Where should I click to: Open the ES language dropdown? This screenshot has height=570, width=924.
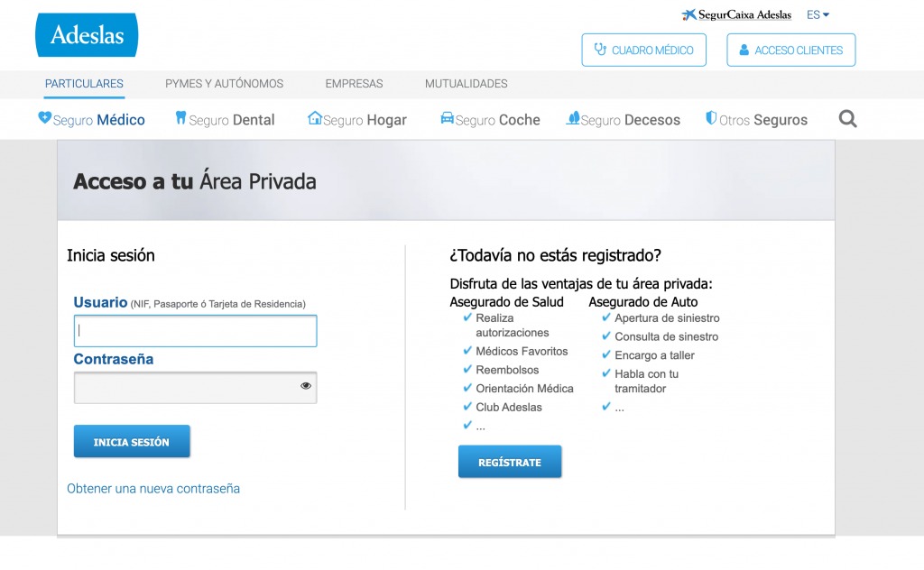[818, 14]
